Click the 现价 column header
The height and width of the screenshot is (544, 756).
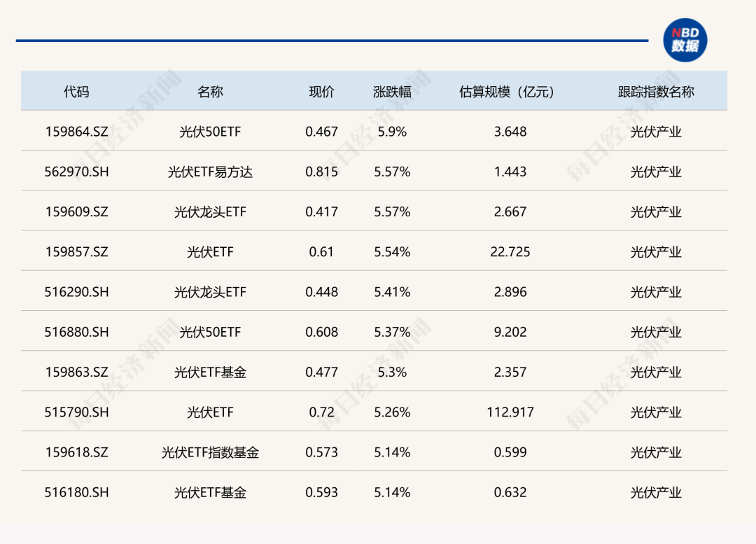pyautogui.click(x=321, y=92)
